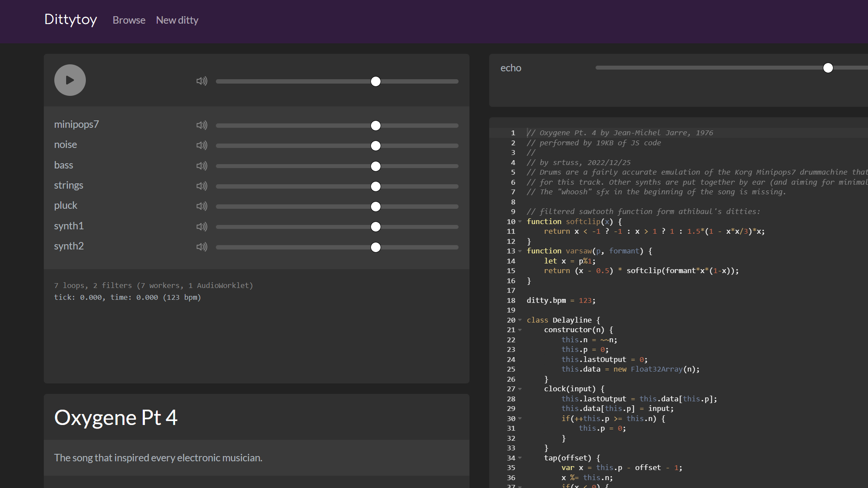Go to the Dittytoy home logo
868x488 pixels.
(71, 19)
